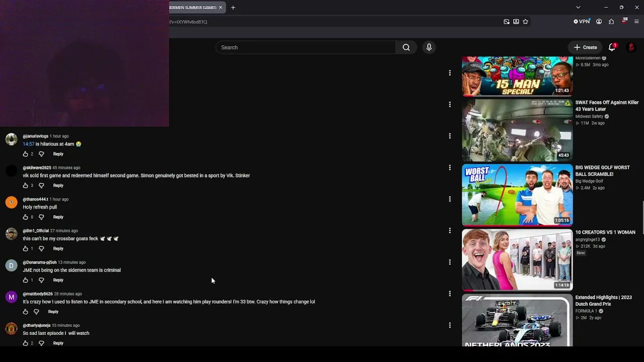This screenshot has height=362, width=644.
Task: Open the browser VPN button
Action: (x=582, y=22)
